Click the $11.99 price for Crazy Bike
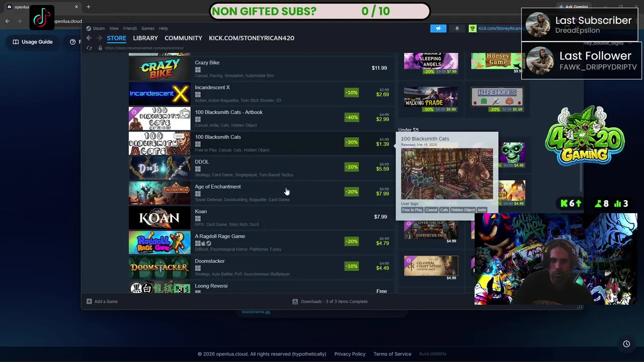Screen dimensions: 644x362 (379, 68)
